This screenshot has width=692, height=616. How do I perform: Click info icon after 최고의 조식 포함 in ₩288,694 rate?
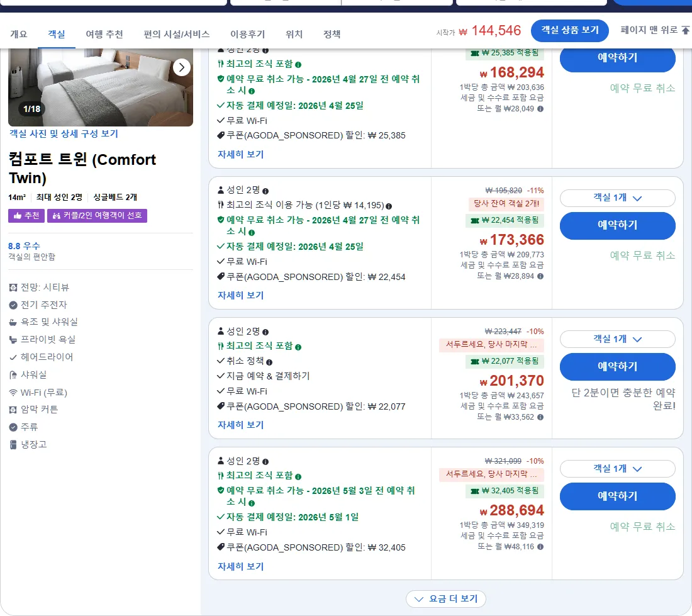[298, 477]
